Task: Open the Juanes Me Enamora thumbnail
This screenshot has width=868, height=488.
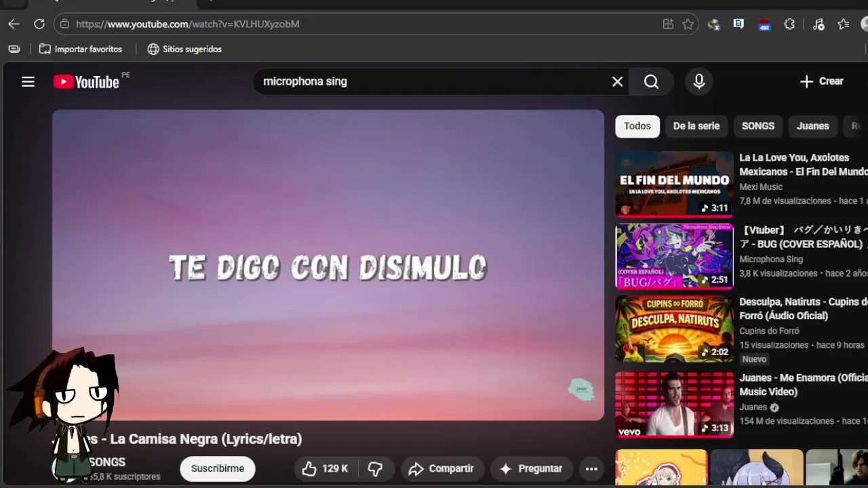Action: point(674,404)
